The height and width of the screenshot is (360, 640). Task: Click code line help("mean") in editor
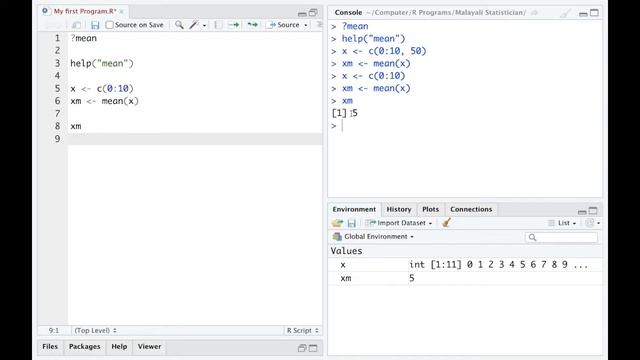[102, 64]
